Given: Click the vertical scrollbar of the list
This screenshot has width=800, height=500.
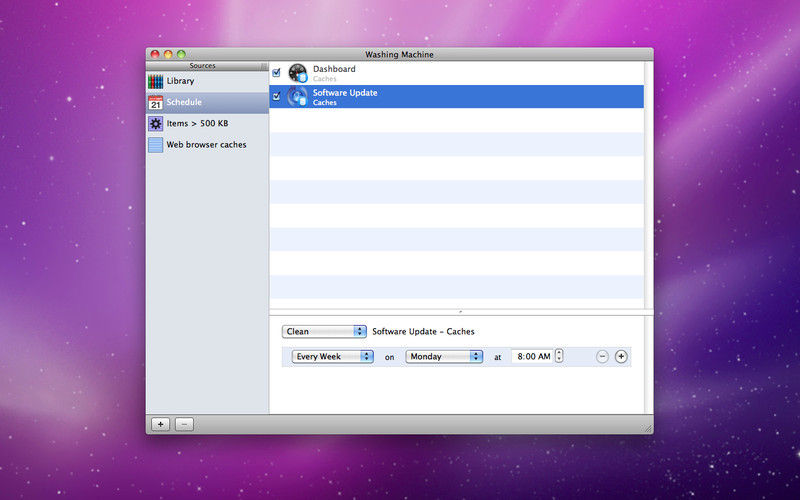Looking at the screenshot, I should [649, 185].
